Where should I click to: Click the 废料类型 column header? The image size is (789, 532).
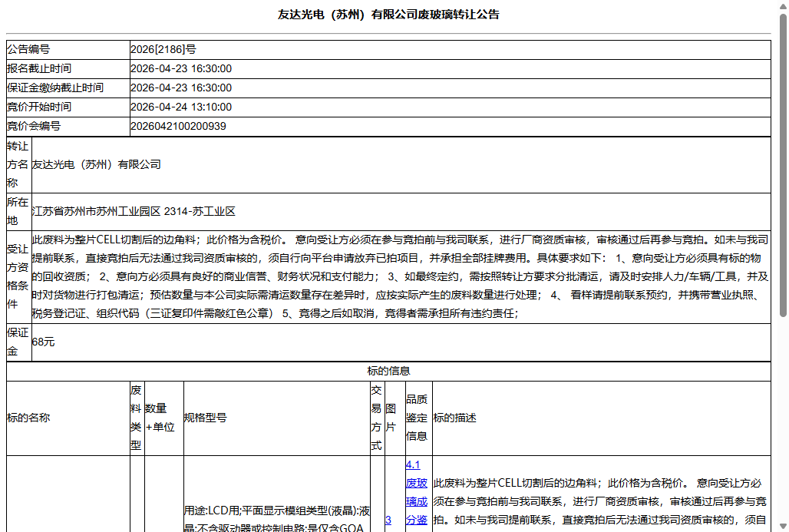[137, 418]
